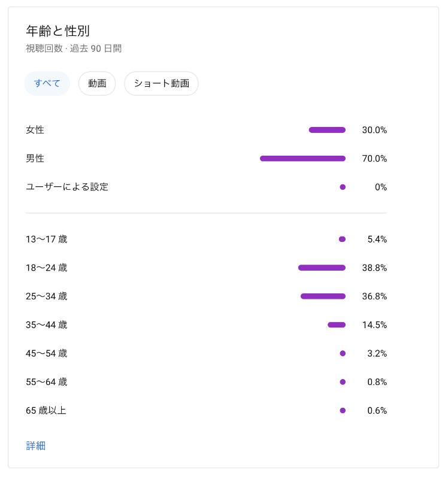
Task: Switch to the 動画 filter chip
Action: pyautogui.click(x=97, y=83)
